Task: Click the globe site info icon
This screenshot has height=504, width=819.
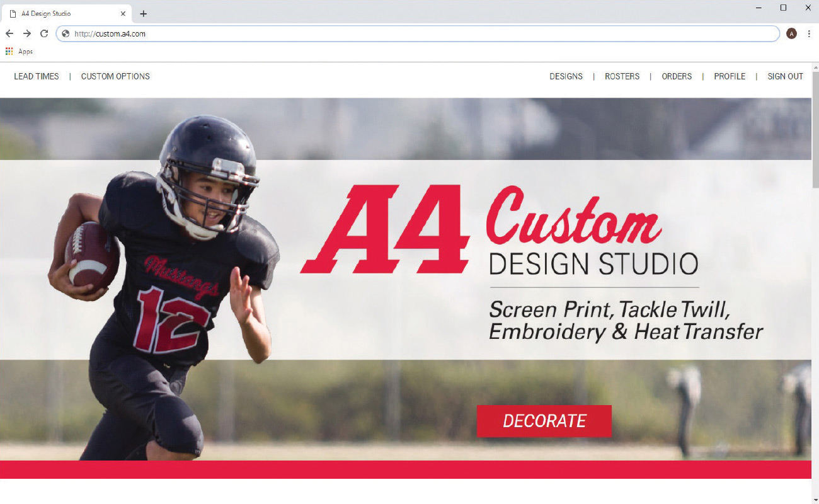Action: tap(66, 34)
